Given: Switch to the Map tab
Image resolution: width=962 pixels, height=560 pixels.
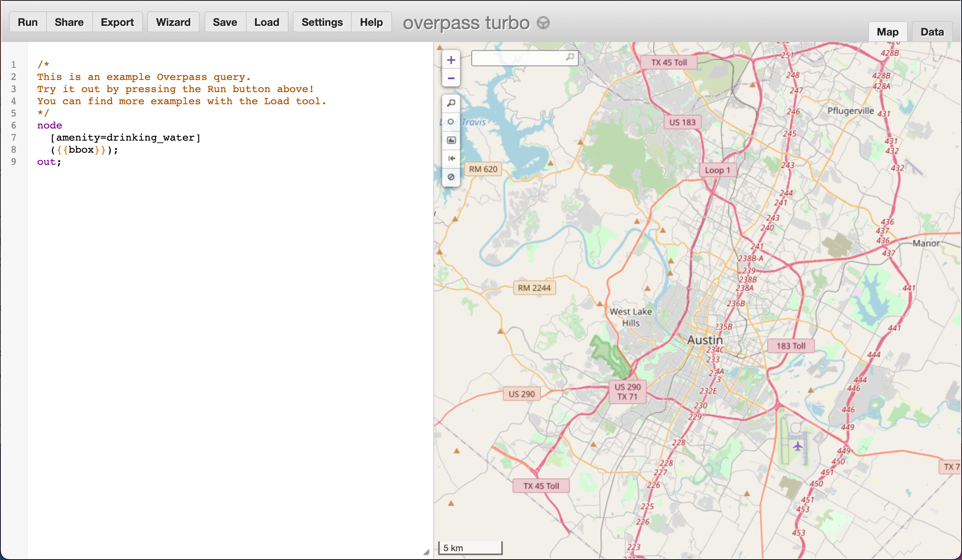Looking at the screenshot, I should coord(887,32).
